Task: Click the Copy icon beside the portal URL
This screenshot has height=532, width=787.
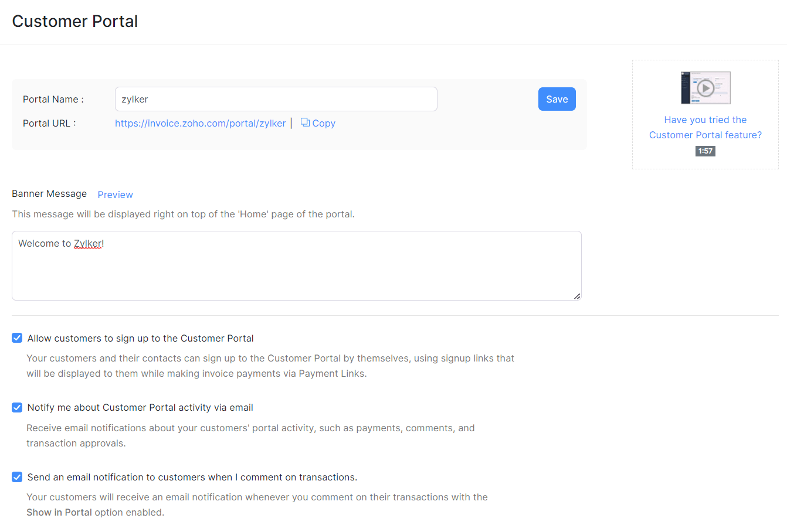Action: pos(305,122)
